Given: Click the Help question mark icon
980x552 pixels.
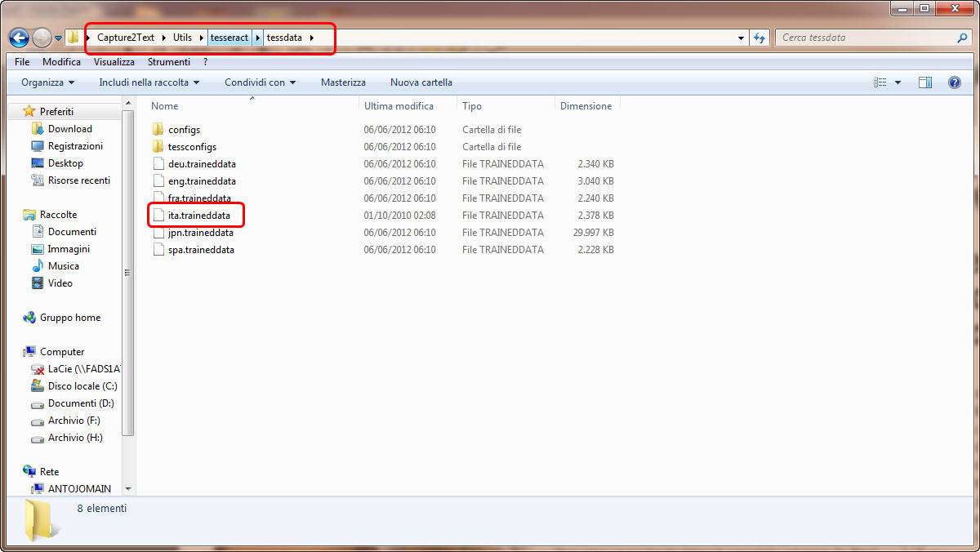Looking at the screenshot, I should [x=954, y=82].
